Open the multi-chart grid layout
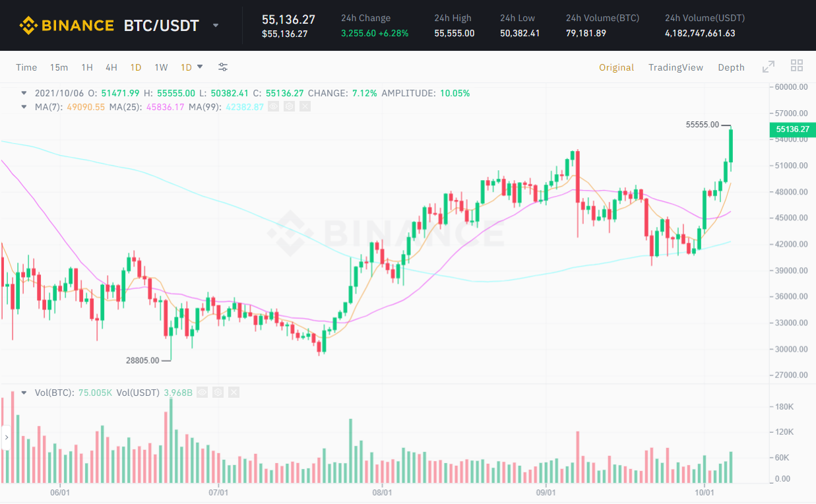The image size is (816, 504). 797,65
